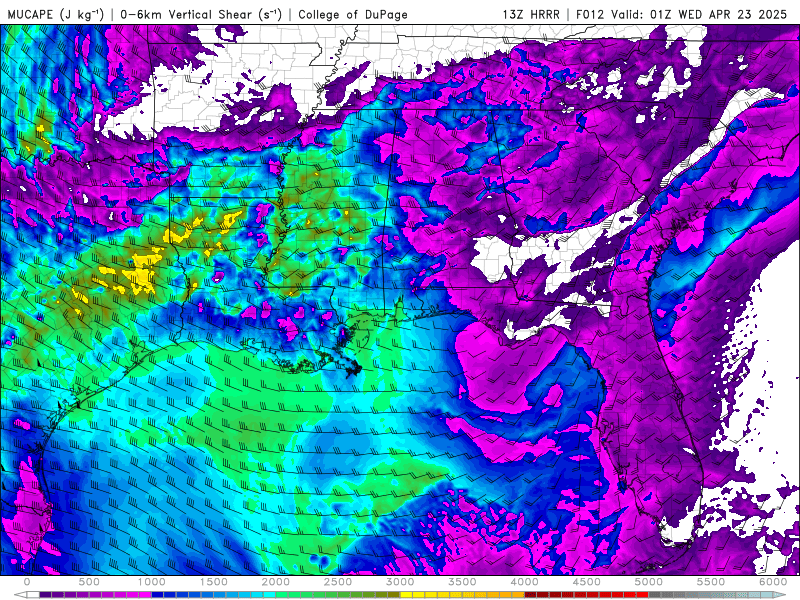Click the 1500 value on the color scale

coord(214,582)
